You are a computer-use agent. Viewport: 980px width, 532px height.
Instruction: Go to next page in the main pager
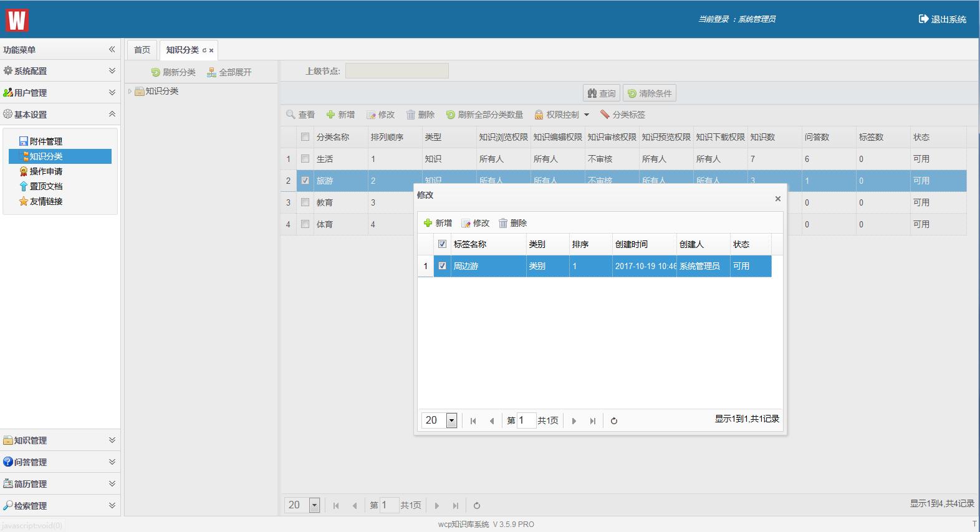tap(437, 506)
